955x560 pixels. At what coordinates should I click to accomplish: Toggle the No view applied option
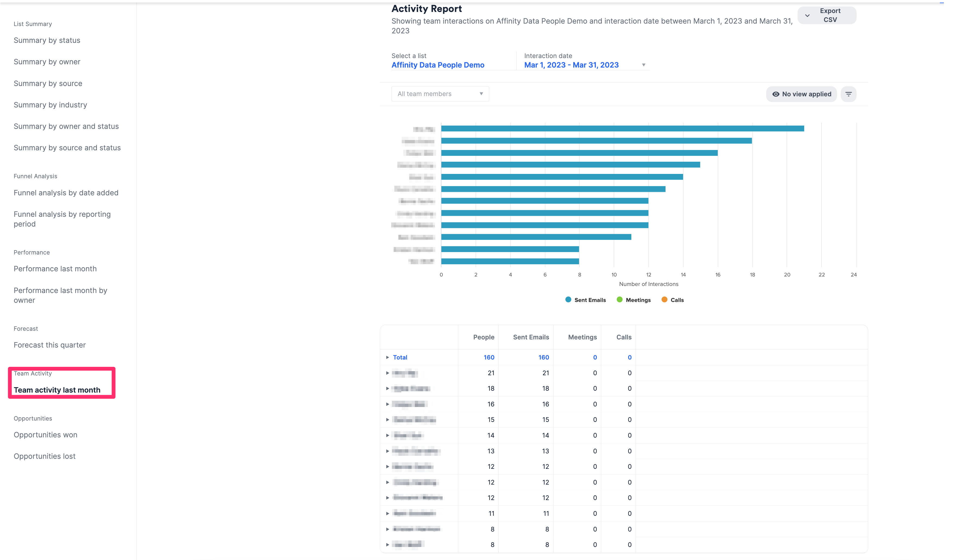[801, 94]
